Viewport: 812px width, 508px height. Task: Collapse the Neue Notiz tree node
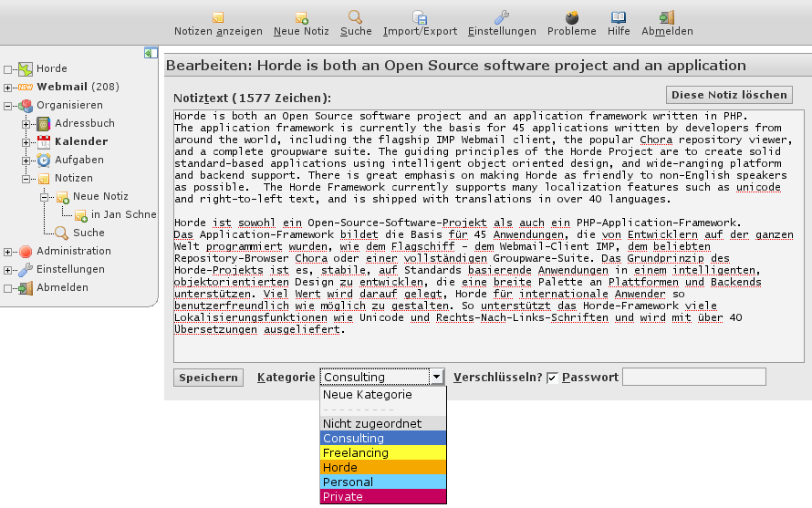coord(44,197)
